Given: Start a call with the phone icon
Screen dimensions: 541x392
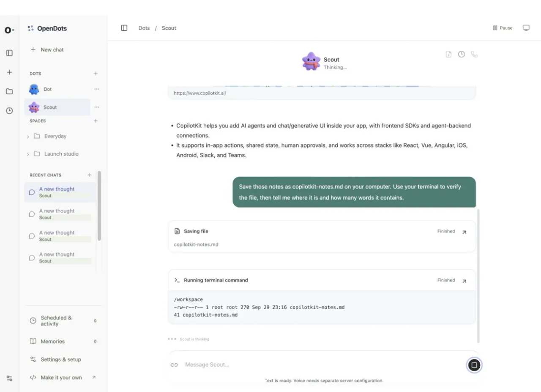Looking at the screenshot, I should click(x=474, y=54).
